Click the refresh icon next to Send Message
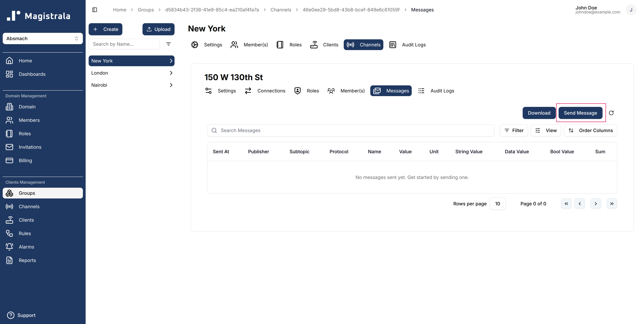The width and height of the screenshot is (644, 324). click(611, 113)
